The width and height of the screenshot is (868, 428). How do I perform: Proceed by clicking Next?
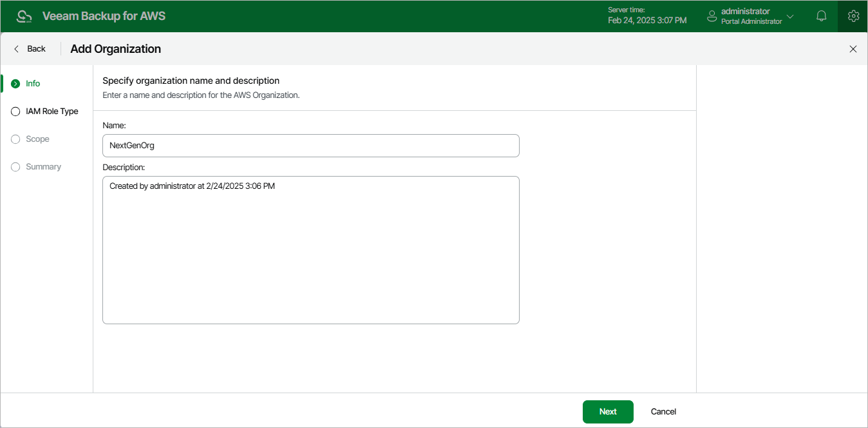[x=607, y=411]
